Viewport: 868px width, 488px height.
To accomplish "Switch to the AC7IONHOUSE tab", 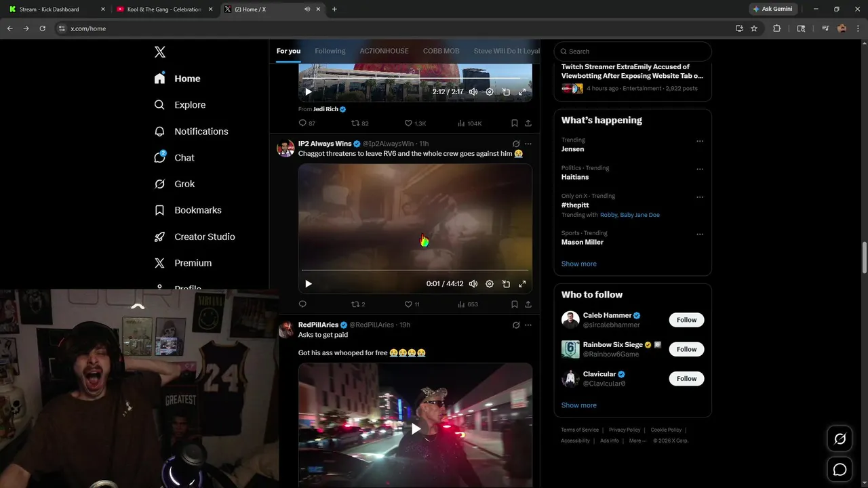I will click(x=384, y=51).
